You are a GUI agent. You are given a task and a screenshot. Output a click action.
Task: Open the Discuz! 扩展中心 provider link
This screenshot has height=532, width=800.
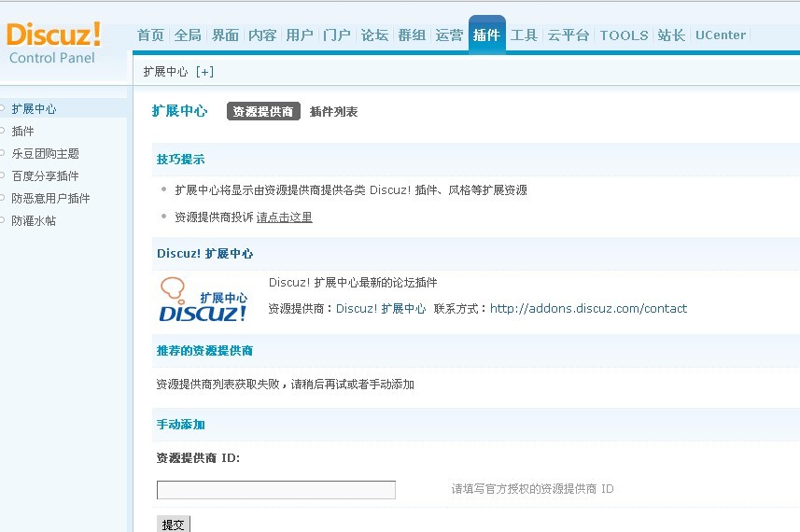[x=381, y=309]
